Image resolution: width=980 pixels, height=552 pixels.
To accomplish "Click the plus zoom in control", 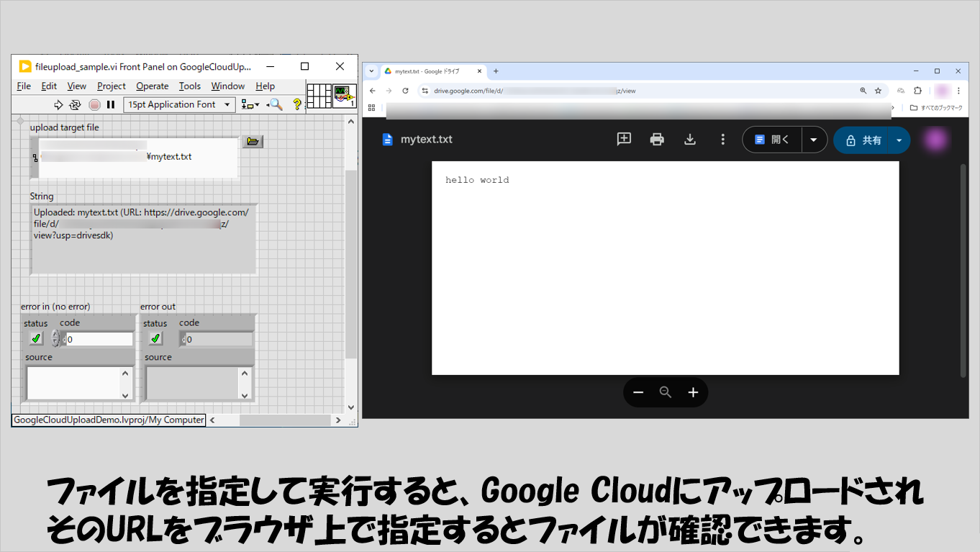I will click(x=693, y=392).
